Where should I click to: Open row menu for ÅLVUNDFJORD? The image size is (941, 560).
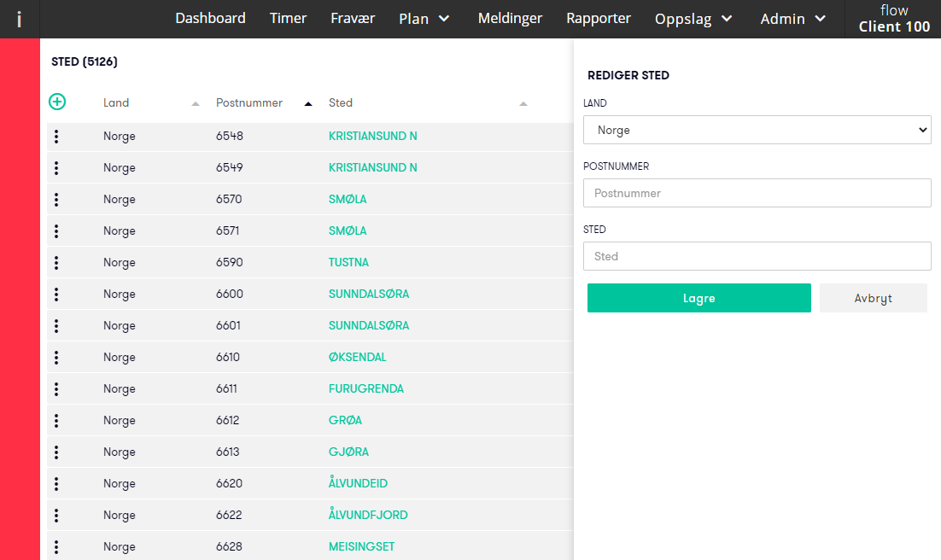tap(56, 515)
